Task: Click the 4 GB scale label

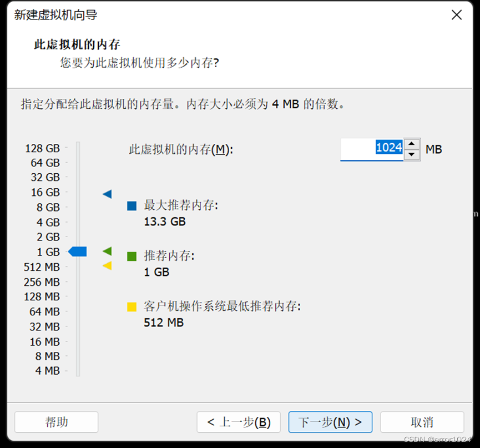Action: (48, 222)
